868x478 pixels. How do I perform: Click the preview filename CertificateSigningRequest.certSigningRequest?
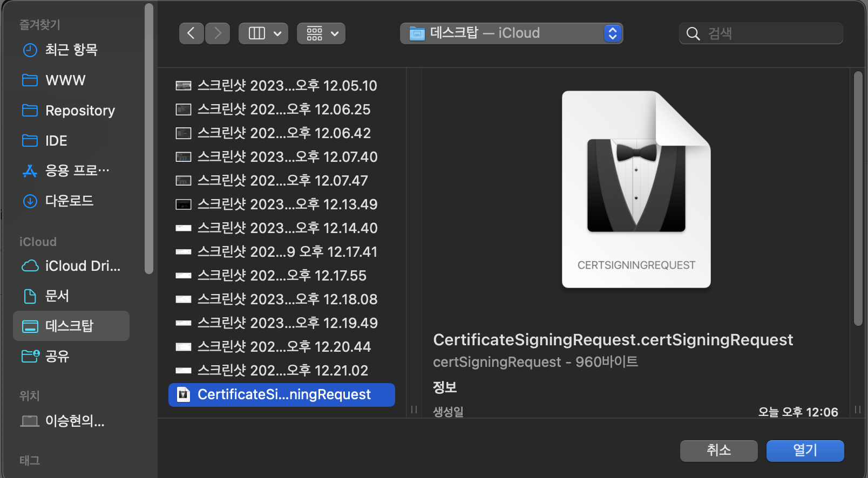point(613,340)
